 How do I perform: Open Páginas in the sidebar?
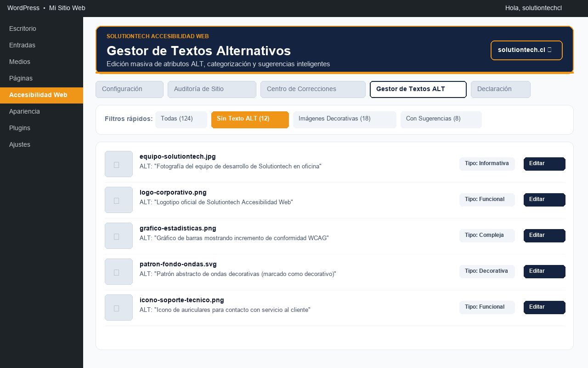point(41,78)
